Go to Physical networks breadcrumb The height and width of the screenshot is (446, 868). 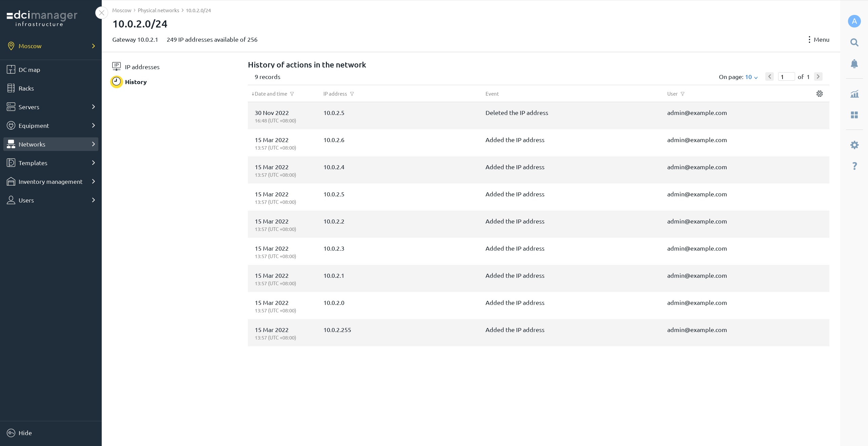click(158, 11)
